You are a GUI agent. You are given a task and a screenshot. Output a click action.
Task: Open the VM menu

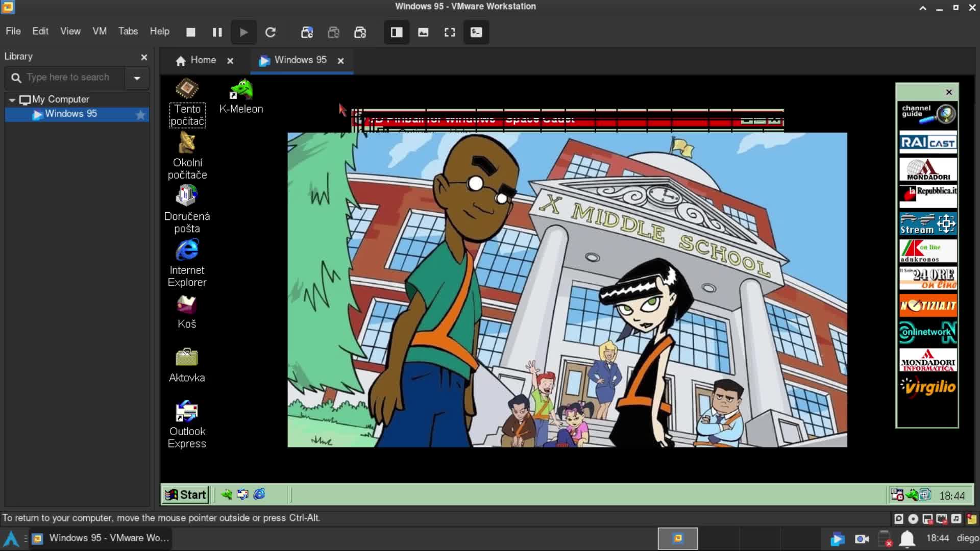pos(100,31)
